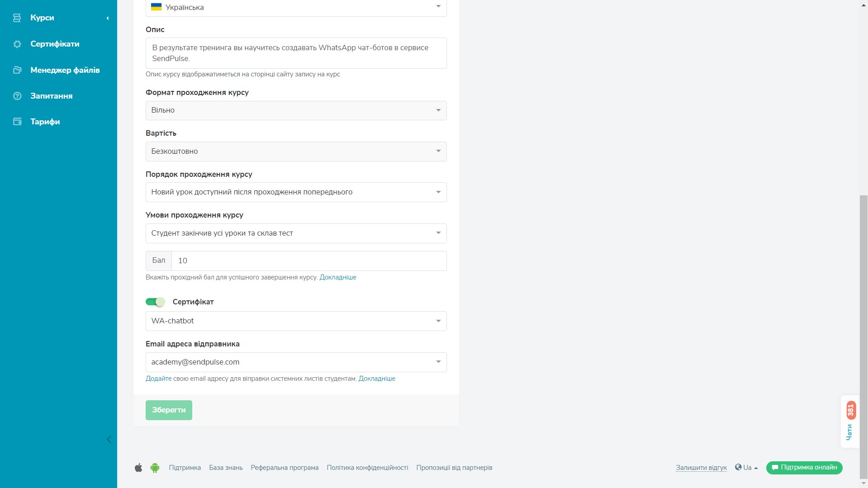Click the Тарифи wallet icon
The image size is (868, 488).
pos(17,122)
